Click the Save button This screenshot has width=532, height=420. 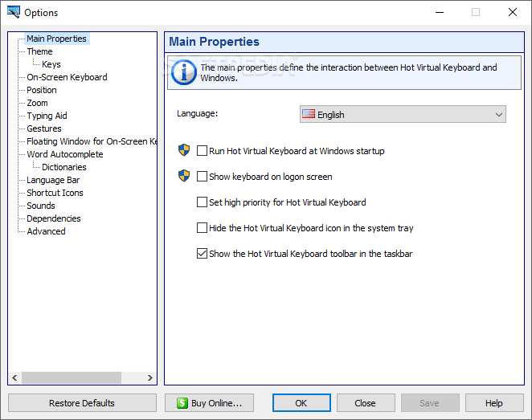[430, 402]
